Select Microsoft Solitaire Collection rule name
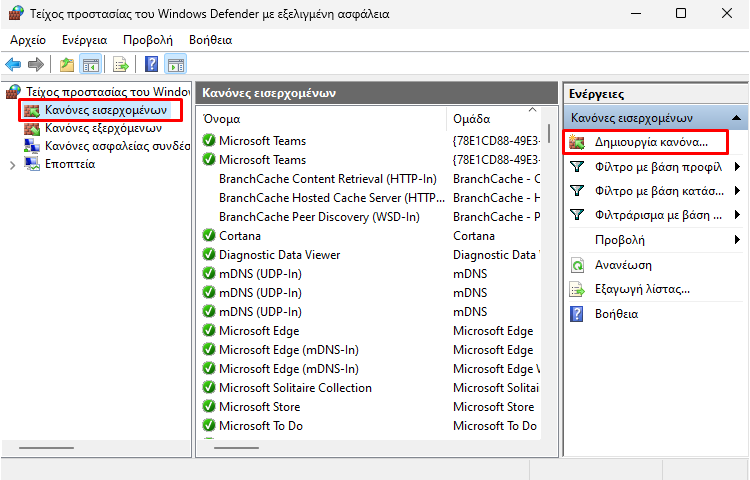Image resolution: width=750 pixels, height=480 pixels. (x=295, y=388)
